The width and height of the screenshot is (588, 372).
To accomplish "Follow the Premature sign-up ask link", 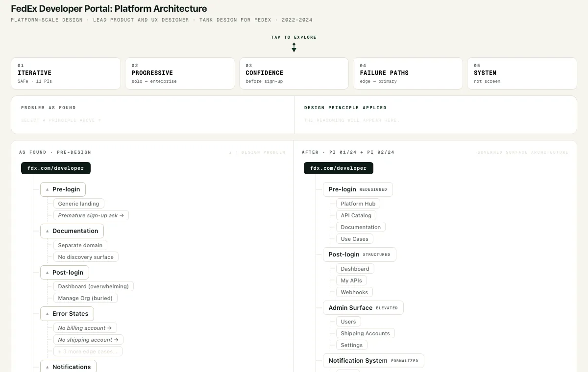I will click(x=91, y=215).
